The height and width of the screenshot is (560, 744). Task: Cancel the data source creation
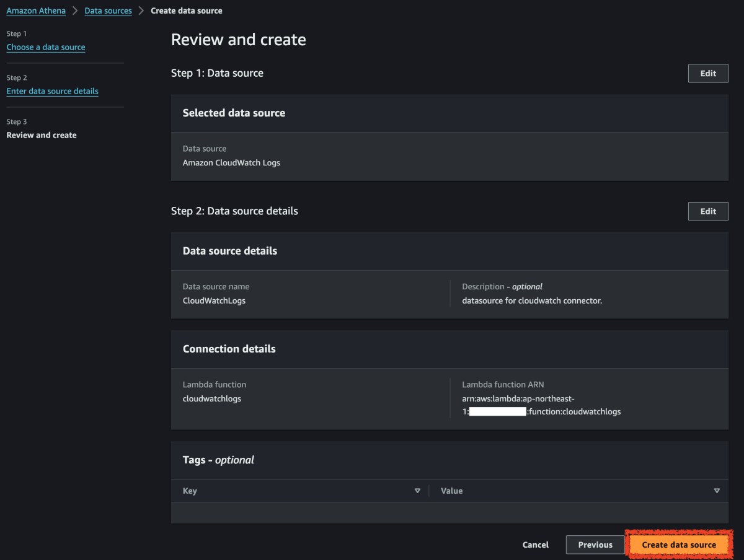(x=536, y=545)
